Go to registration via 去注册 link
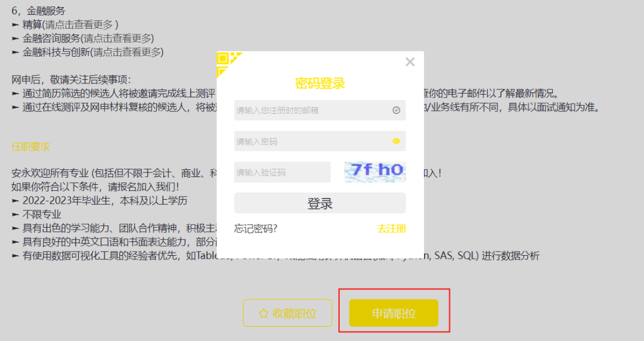Image resolution: width=644 pixels, height=341 pixels. pos(391,228)
